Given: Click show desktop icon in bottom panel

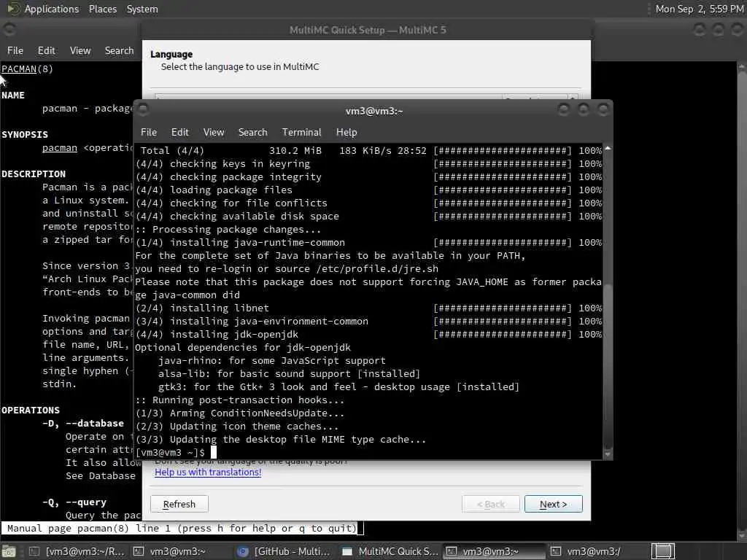Looking at the screenshot, I should click(x=9, y=551).
